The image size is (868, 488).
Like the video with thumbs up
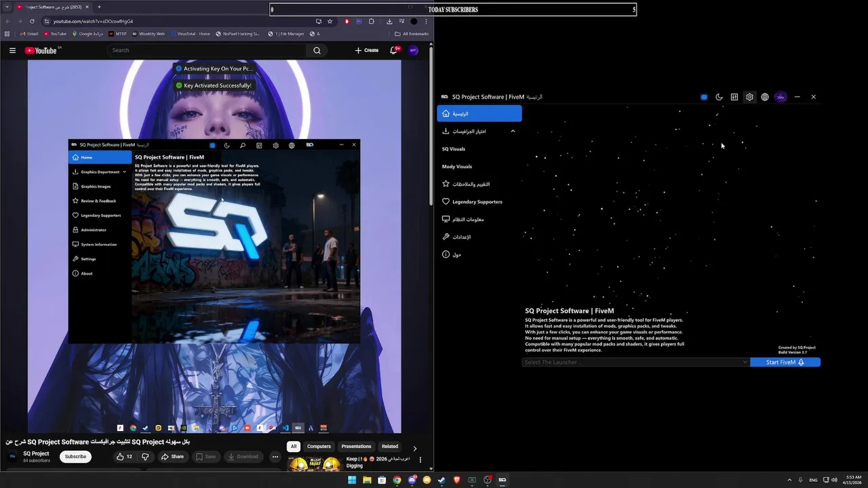[x=124, y=457]
